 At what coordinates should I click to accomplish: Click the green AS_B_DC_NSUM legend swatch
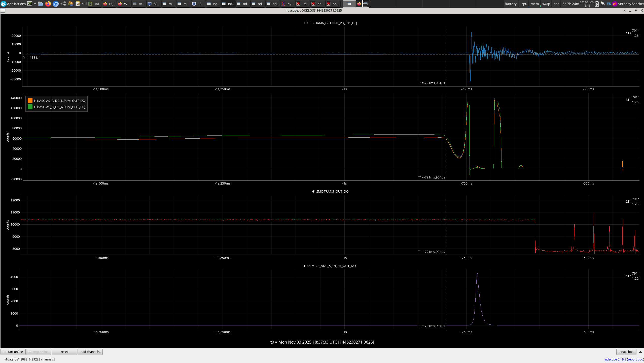30,107
